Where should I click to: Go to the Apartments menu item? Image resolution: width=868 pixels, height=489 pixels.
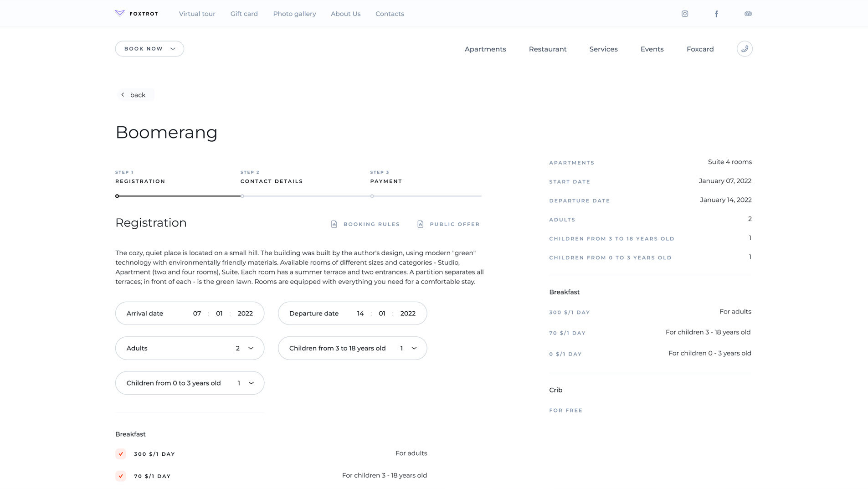coord(485,49)
